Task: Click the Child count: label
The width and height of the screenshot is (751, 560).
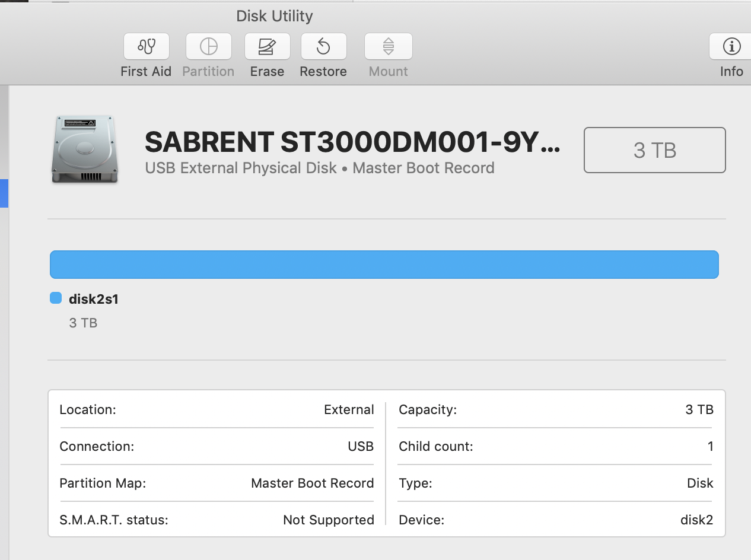Action: tap(436, 446)
